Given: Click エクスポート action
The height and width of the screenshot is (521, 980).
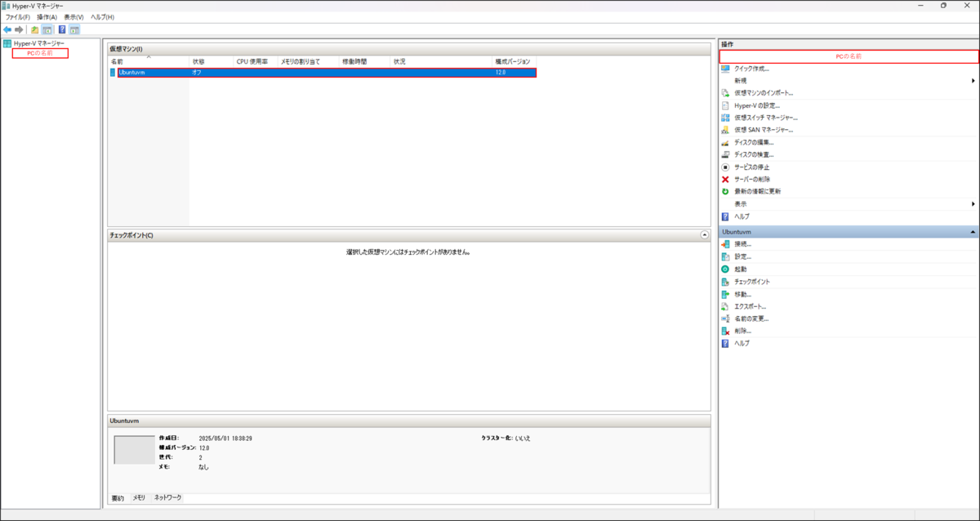Looking at the screenshot, I should [750, 306].
